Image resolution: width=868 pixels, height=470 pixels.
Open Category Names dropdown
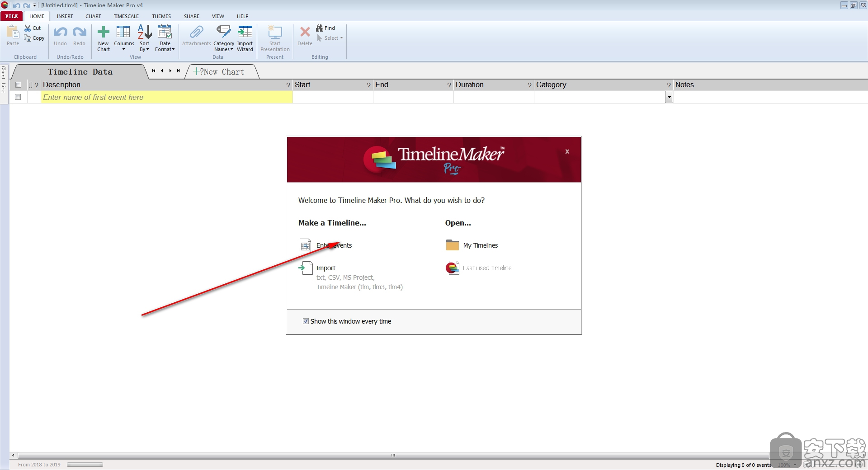pyautogui.click(x=224, y=38)
